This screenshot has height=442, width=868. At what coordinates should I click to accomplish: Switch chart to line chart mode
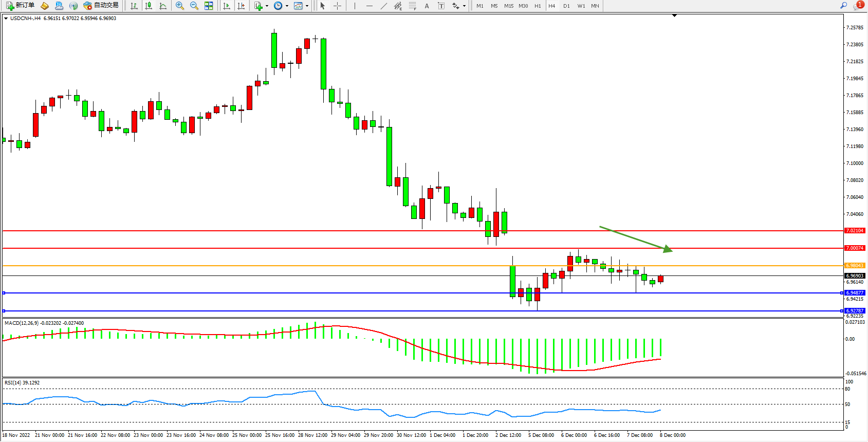click(x=163, y=6)
